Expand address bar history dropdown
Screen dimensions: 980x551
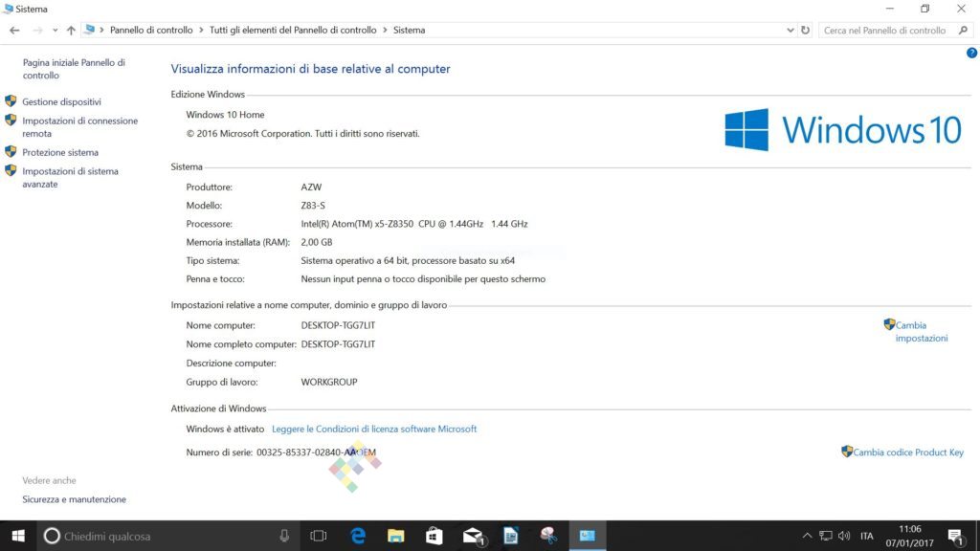pos(790,30)
